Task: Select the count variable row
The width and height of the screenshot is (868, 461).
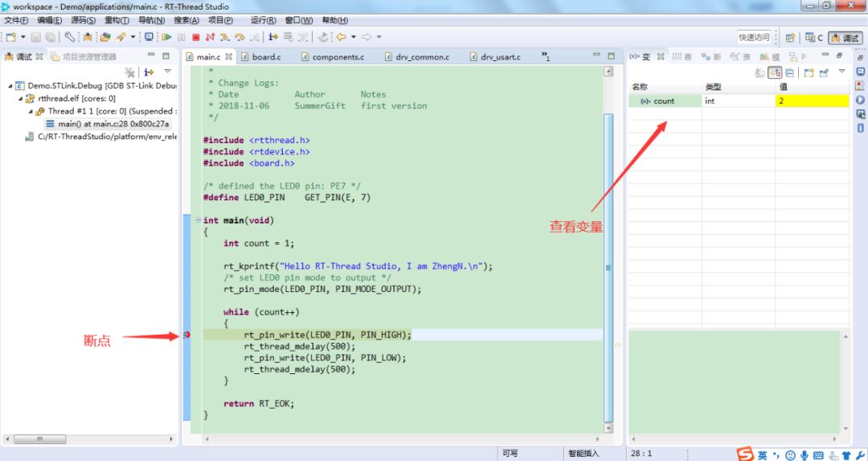Action: pos(739,101)
